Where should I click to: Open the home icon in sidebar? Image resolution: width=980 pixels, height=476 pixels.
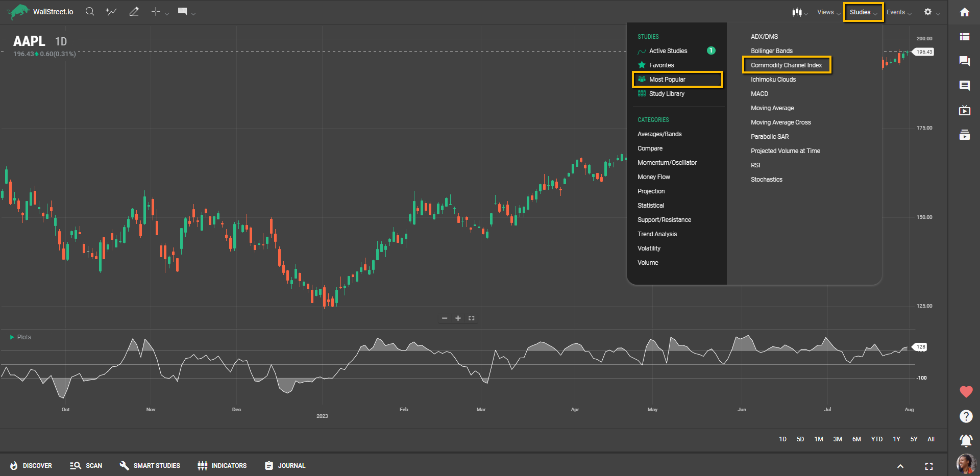(964, 12)
